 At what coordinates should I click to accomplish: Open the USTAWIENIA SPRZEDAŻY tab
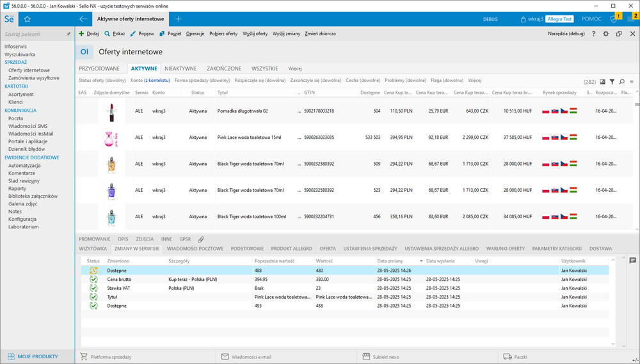pyautogui.click(x=370, y=248)
